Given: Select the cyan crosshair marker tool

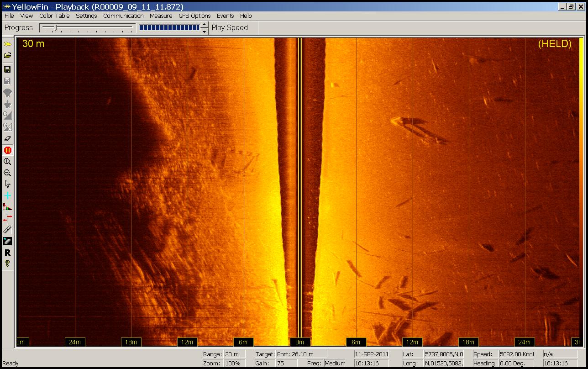Looking at the screenshot, I should point(7,195).
